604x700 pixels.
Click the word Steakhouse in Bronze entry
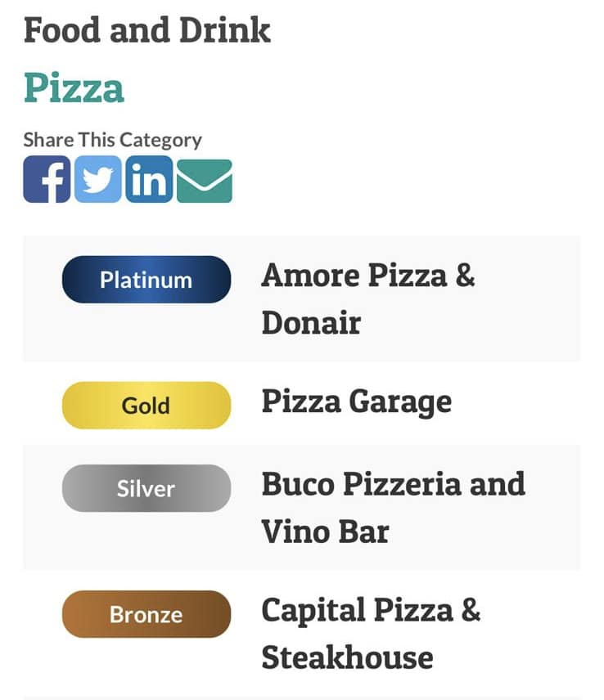(347, 657)
